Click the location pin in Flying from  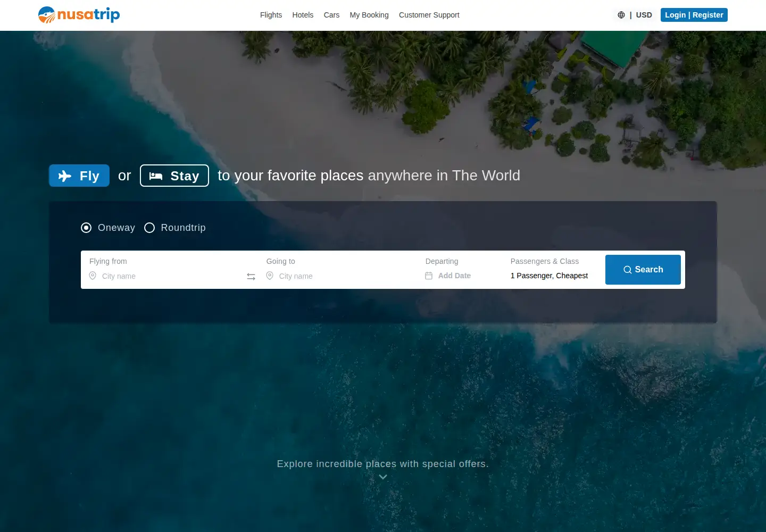pyautogui.click(x=93, y=276)
